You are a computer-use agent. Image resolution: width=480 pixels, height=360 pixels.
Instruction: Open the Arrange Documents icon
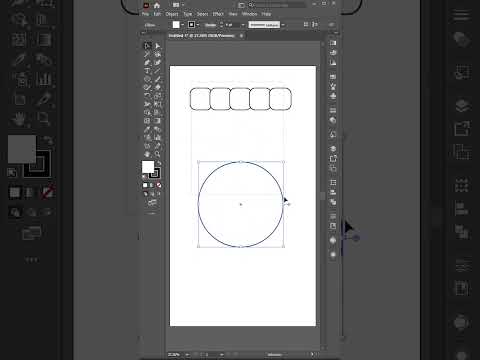(176, 5)
